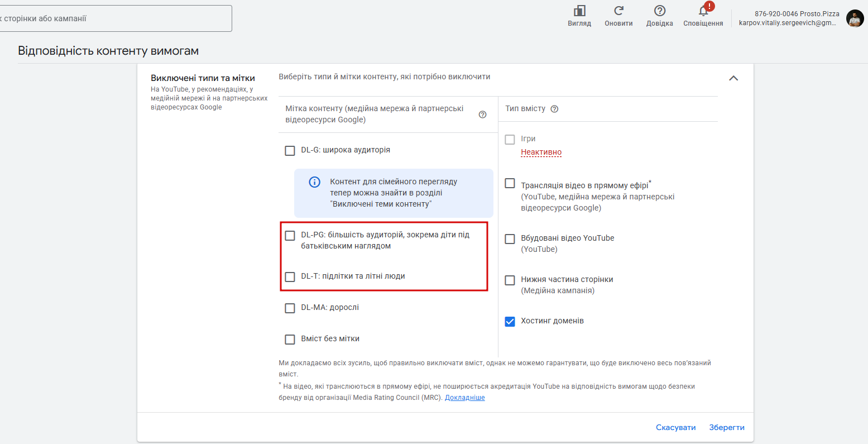Click the Зберегти button

click(727, 427)
